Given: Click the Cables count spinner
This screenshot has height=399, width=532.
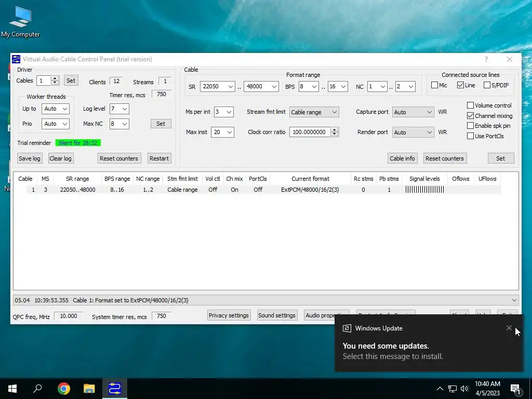Looking at the screenshot, I should [55, 81].
